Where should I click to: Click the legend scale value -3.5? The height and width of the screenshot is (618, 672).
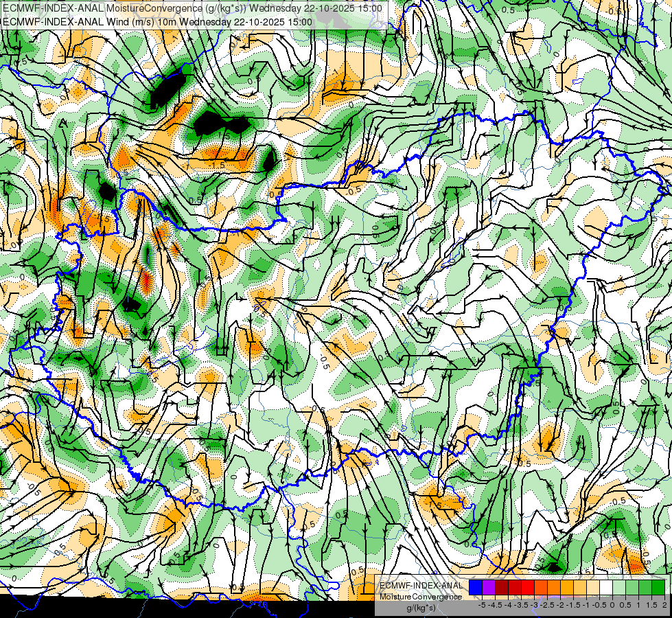521,605
